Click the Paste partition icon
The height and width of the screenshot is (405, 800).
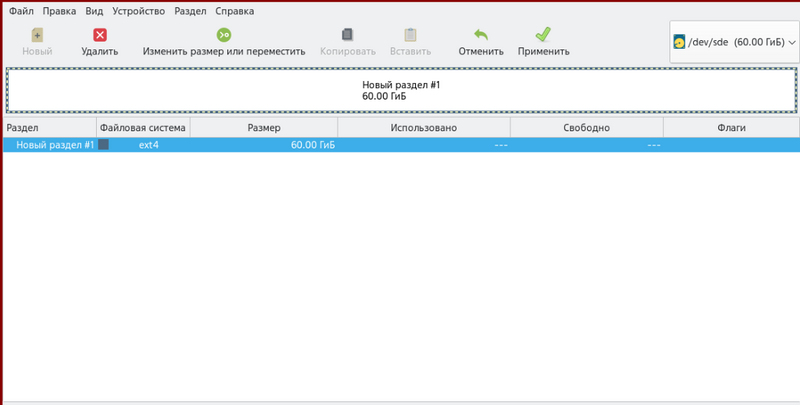(410, 35)
